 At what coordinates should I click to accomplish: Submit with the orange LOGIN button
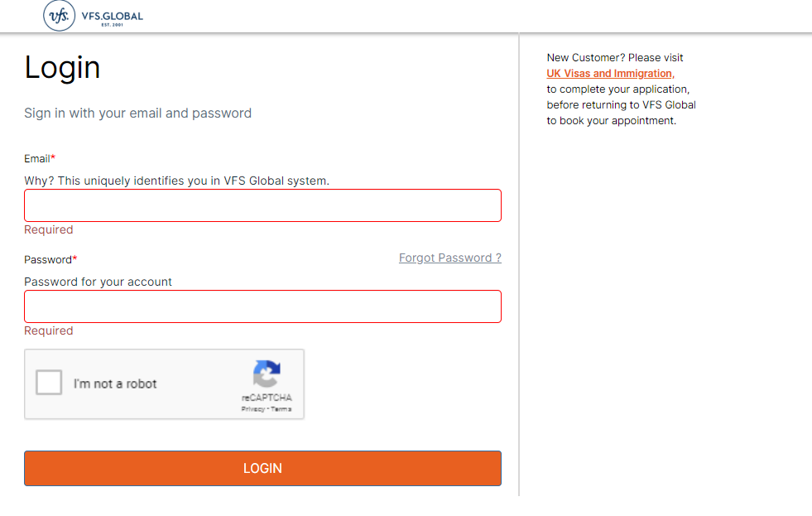262,468
